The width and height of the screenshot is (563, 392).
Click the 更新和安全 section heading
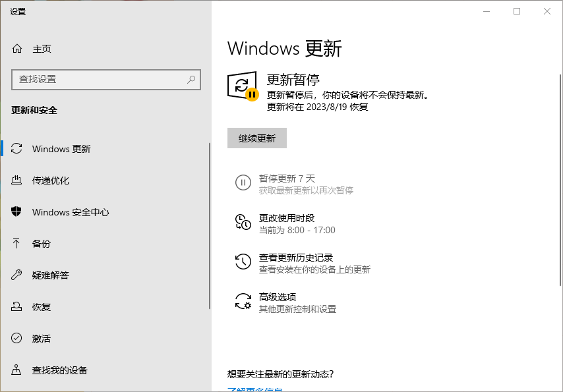(34, 110)
